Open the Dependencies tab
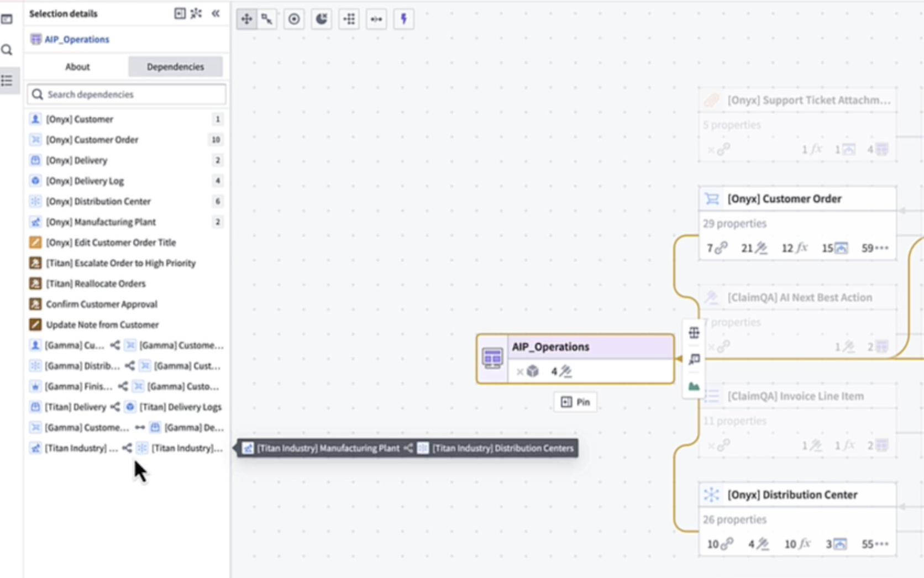Screen dimensions: 924x578 pos(175,66)
